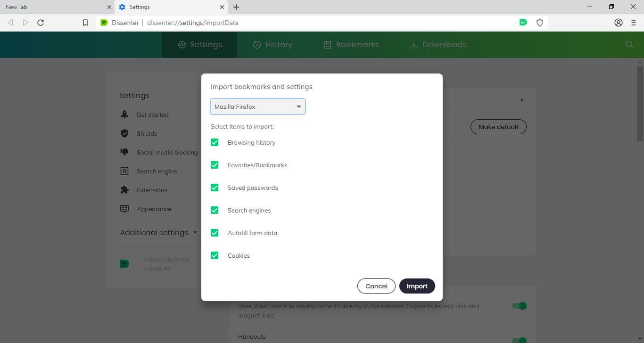Switch to the Settings header tab
Image resolution: width=644 pixels, height=343 pixels.
click(x=200, y=44)
